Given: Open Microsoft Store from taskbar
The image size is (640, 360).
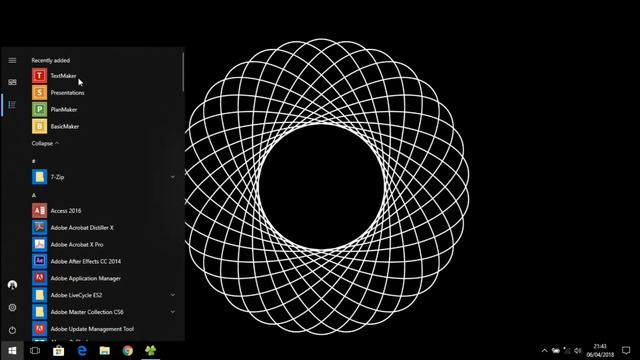Looking at the screenshot, I should tap(58, 351).
